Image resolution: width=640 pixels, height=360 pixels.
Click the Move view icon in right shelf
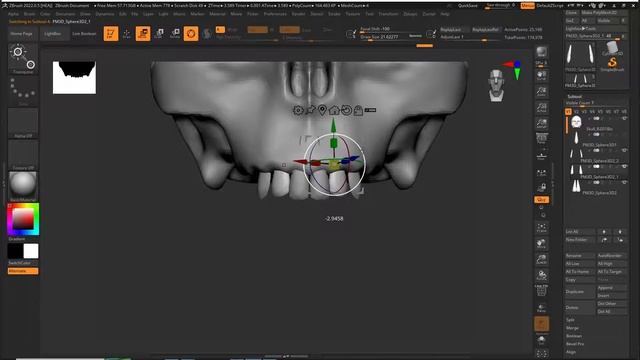[542, 244]
